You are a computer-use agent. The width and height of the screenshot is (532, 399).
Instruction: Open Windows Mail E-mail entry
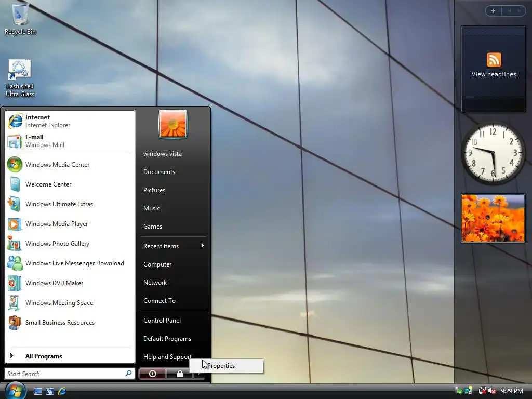click(69, 141)
